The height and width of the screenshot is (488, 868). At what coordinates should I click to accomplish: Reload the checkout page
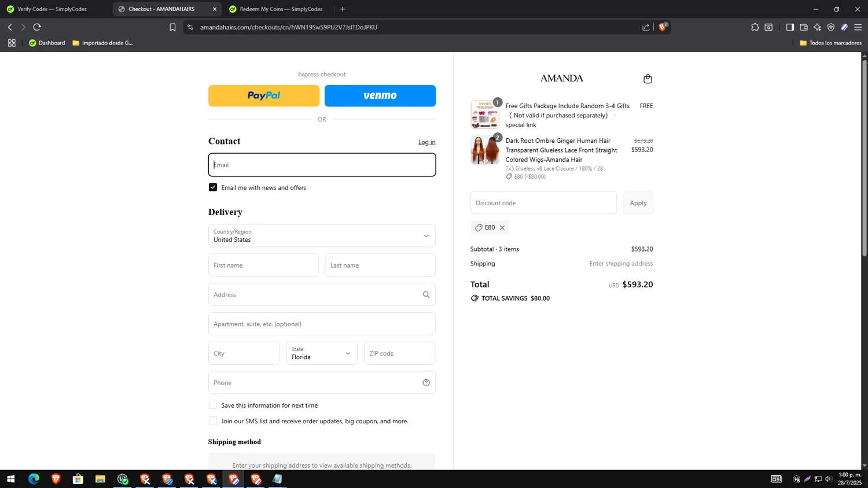coord(37,27)
